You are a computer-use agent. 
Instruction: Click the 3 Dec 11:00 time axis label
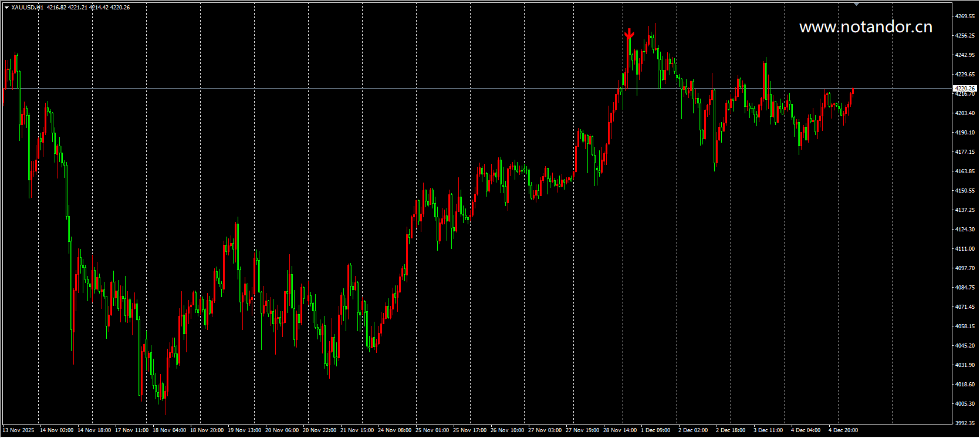768,430
